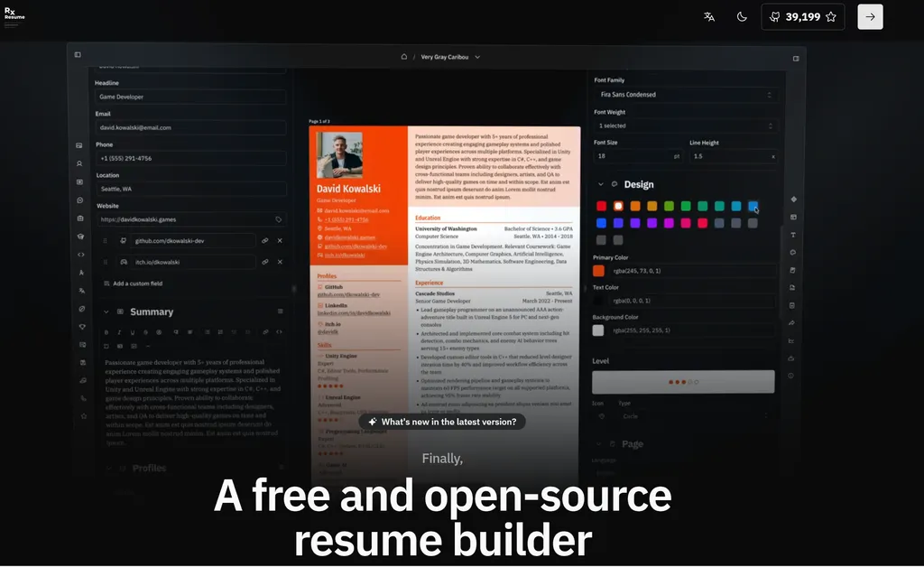
Task: Open the level Type dropdown Circle
Action: click(694, 416)
